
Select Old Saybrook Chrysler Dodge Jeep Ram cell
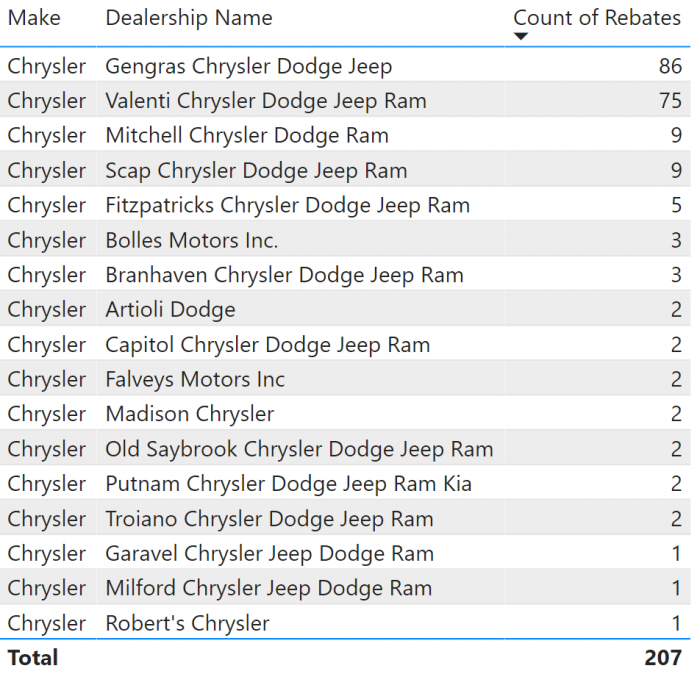(x=299, y=449)
